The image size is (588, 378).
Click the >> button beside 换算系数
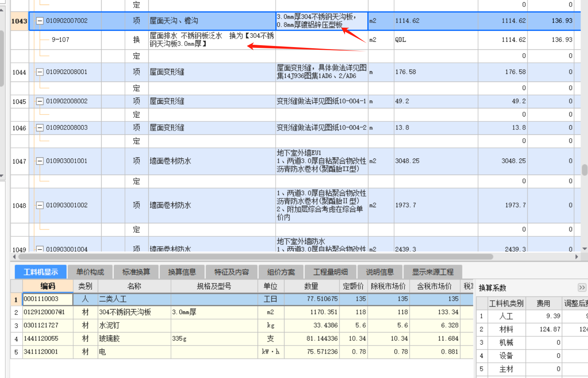581,288
